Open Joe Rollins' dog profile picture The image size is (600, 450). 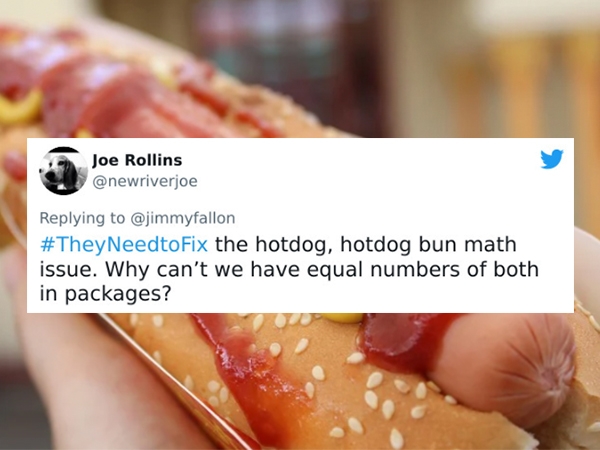click(64, 171)
